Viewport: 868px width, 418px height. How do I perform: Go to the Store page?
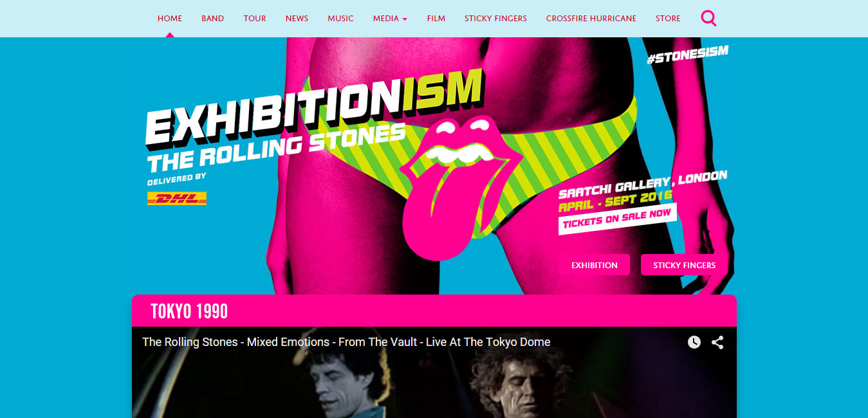coord(668,18)
